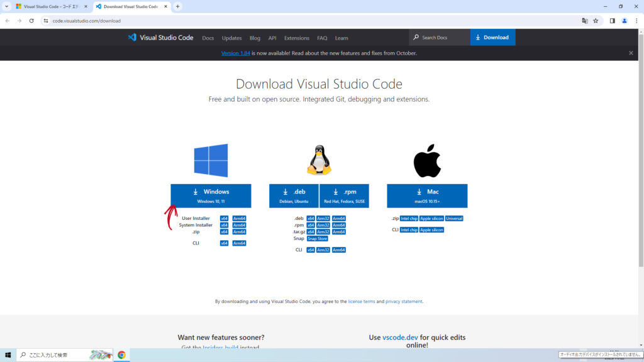Open the browser side panel
Image resolution: width=644 pixels, height=362 pixels.
coord(612,21)
